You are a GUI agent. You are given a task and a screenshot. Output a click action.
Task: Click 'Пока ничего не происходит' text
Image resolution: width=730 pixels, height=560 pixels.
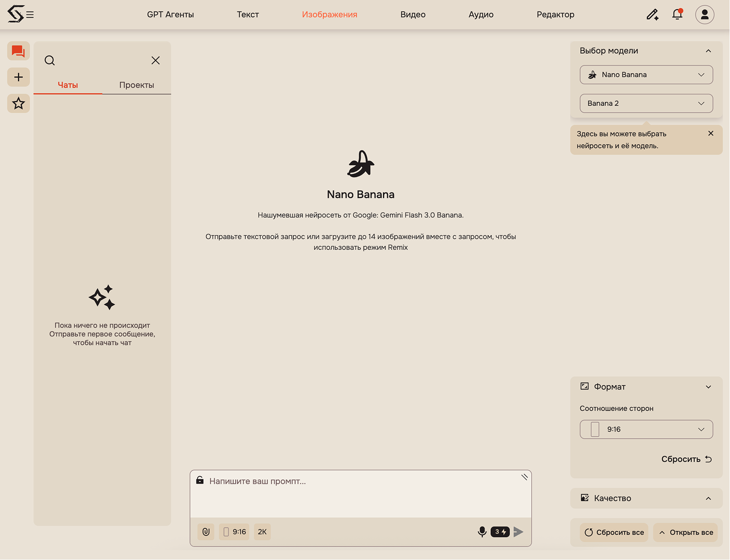coord(102,325)
